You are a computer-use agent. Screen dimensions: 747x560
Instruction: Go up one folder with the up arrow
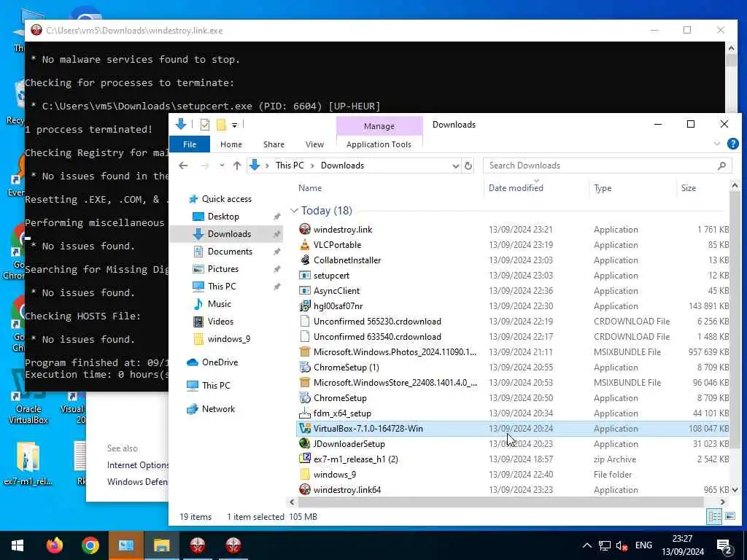[x=237, y=166]
